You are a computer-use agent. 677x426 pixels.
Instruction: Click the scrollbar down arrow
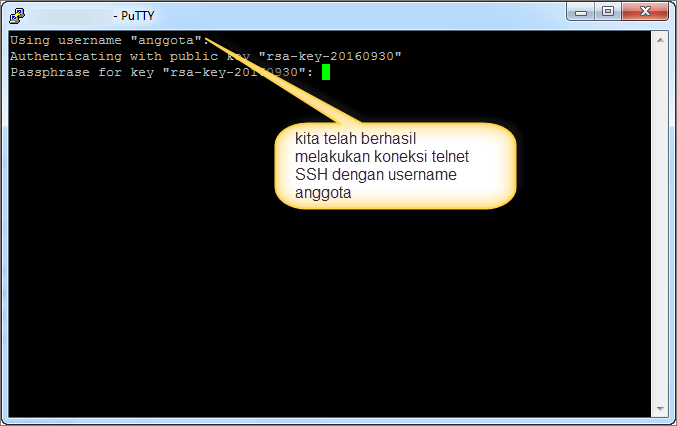659,410
